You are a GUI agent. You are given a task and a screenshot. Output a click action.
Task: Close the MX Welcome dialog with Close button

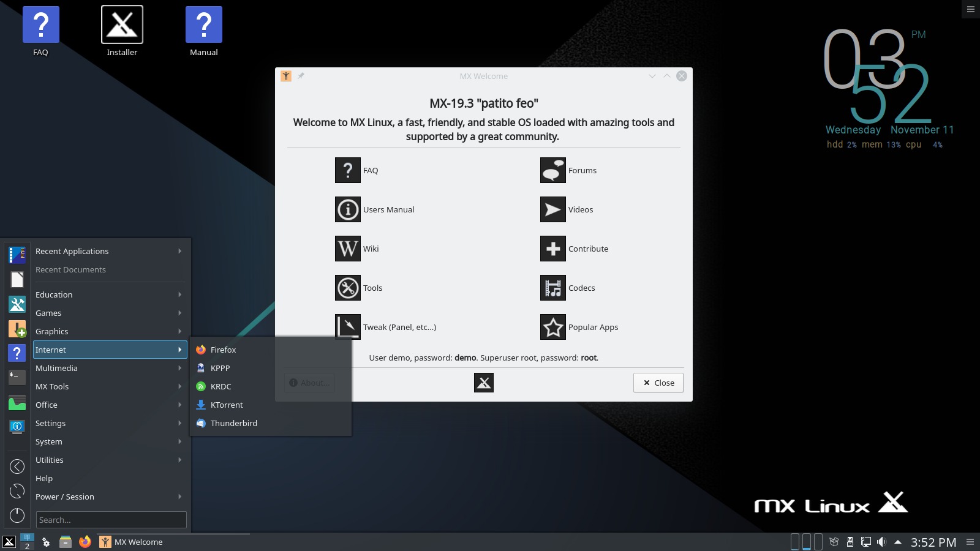(658, 383)
